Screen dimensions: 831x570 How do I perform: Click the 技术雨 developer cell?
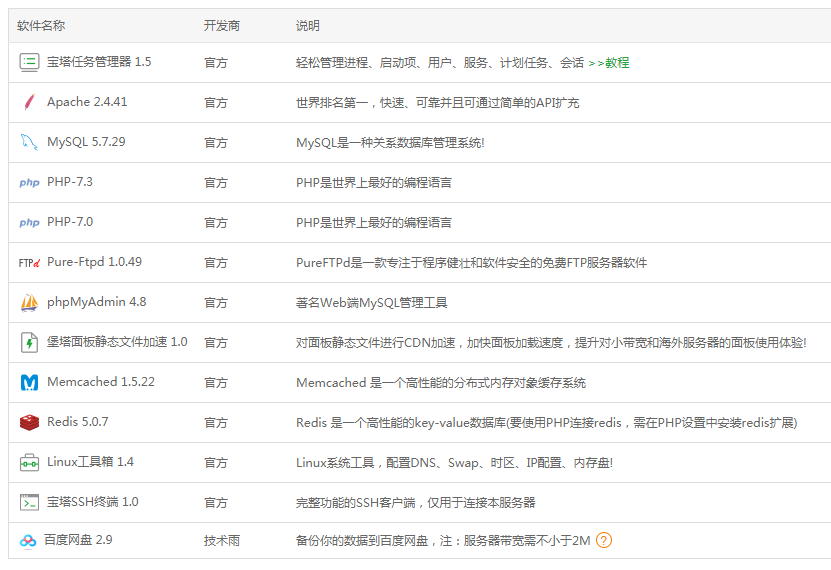point(222,540)
